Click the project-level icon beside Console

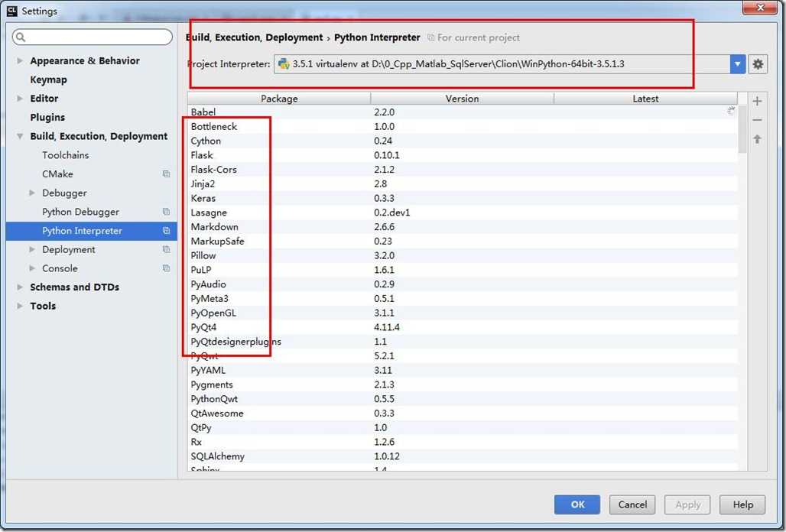(x=166, y=268)
